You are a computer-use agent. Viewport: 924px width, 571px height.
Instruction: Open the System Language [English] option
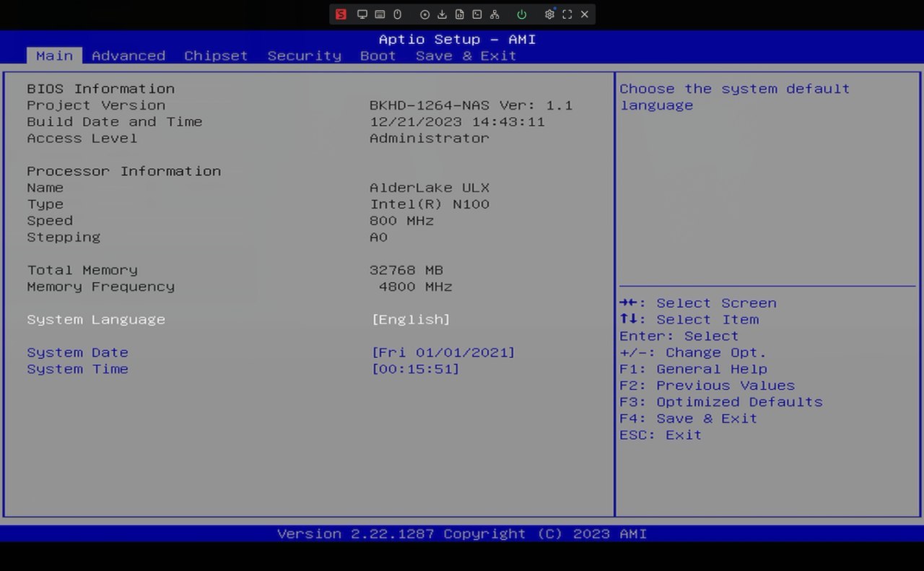(411, 319)
